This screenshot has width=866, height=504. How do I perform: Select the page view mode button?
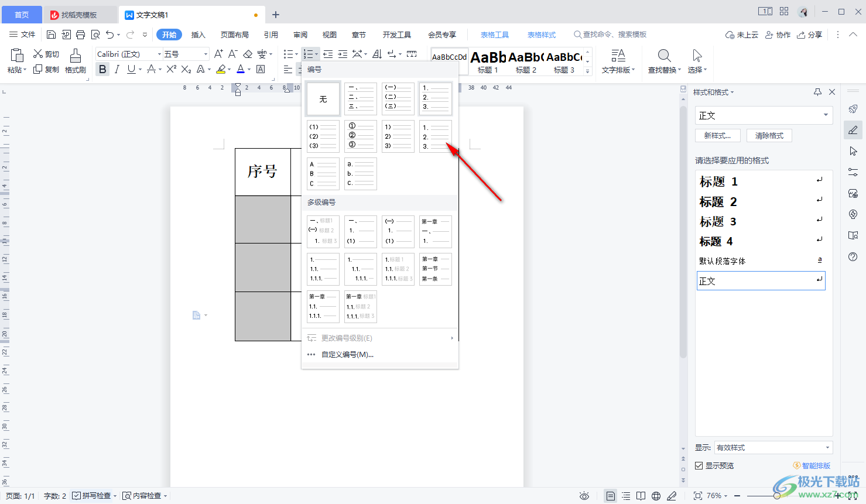(611, 496)
